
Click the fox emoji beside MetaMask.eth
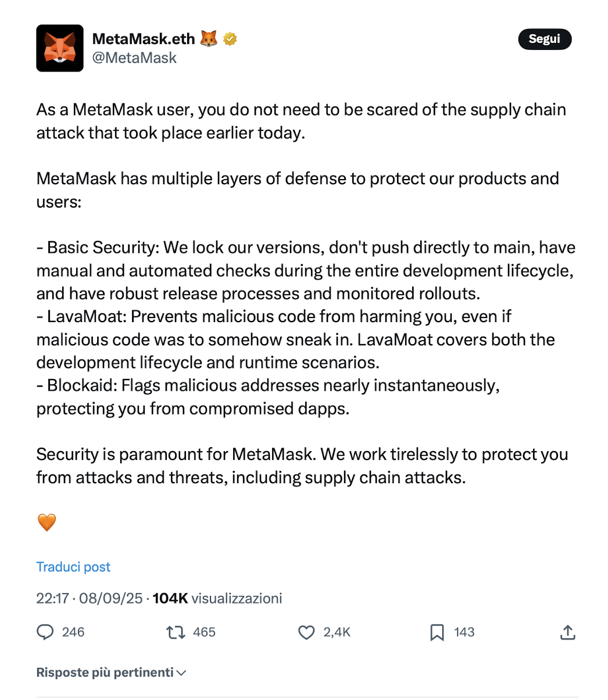pos(209,39)
